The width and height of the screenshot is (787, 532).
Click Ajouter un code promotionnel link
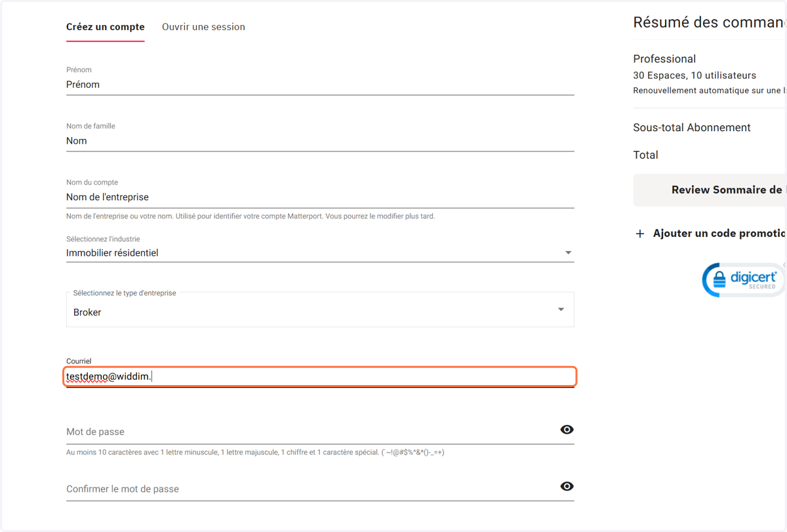[x=719, y=234]
